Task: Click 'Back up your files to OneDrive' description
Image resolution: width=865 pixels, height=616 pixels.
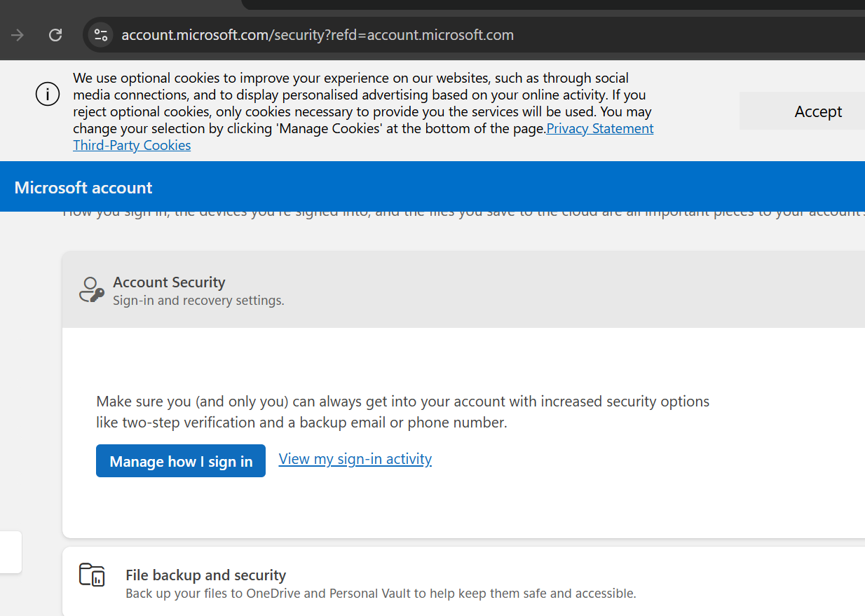Action: 381,594
